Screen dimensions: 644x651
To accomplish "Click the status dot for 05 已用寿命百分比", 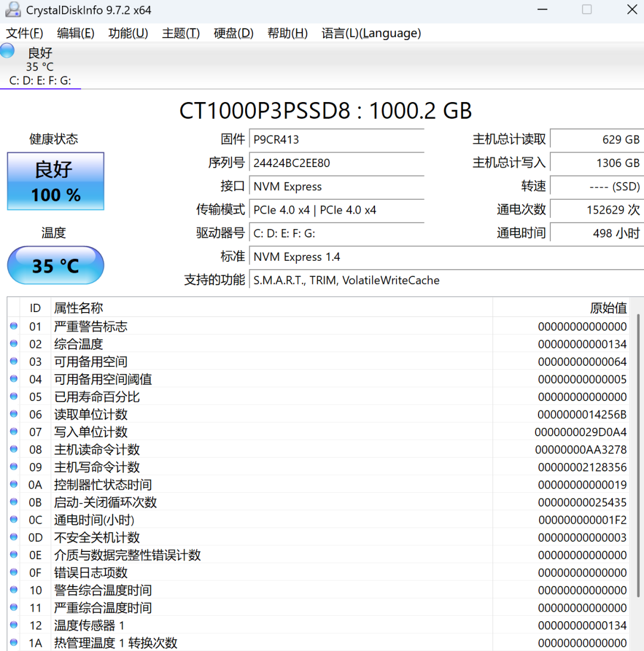I will pos(14,396).
